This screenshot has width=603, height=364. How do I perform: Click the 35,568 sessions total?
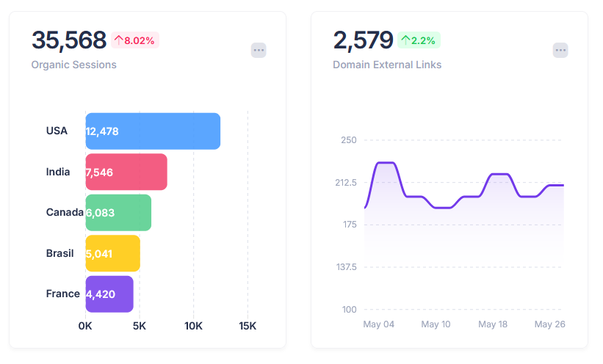(69, 40)
